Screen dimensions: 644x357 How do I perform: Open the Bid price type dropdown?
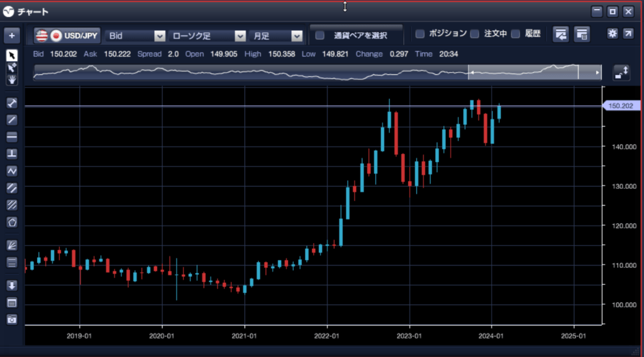136,36
